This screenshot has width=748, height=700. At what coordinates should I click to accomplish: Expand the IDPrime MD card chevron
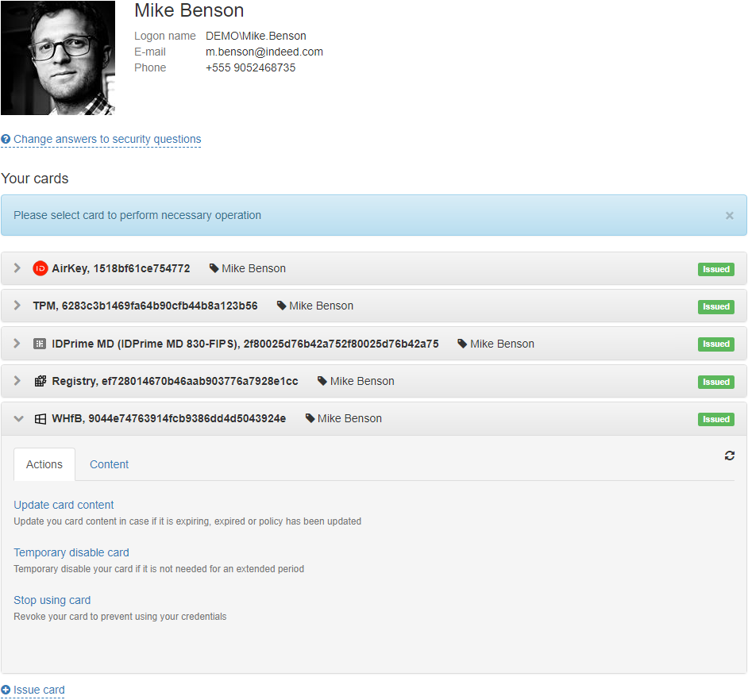[x=17, y=344]
